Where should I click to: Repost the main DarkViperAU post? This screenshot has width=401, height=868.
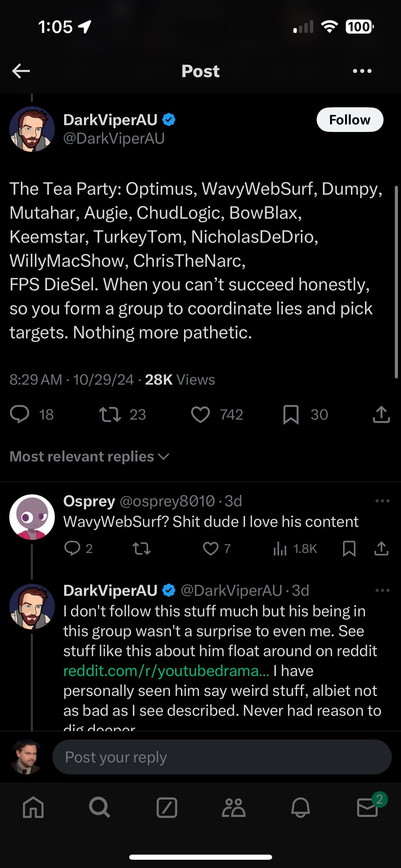click(110, 414)
